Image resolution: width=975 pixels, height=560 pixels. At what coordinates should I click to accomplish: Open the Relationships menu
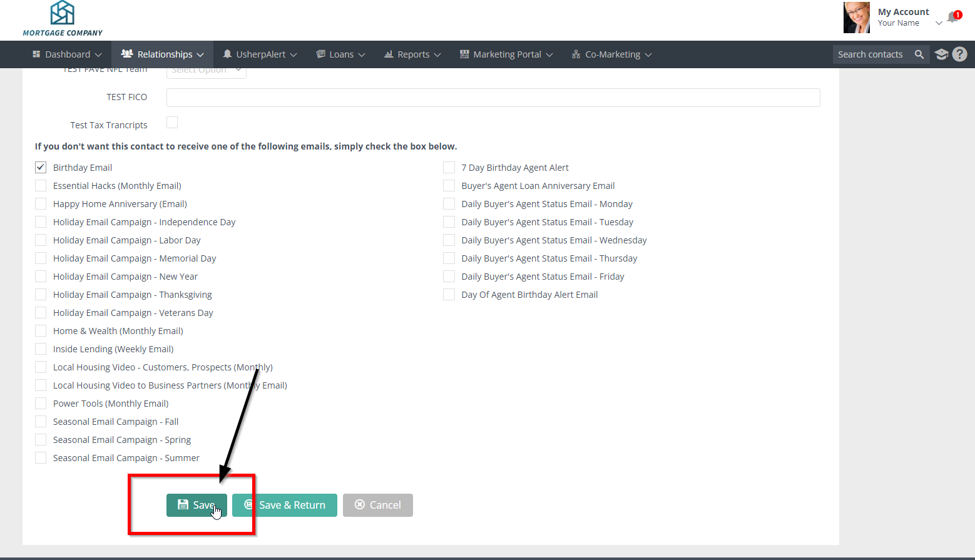(x=163, y=54)
